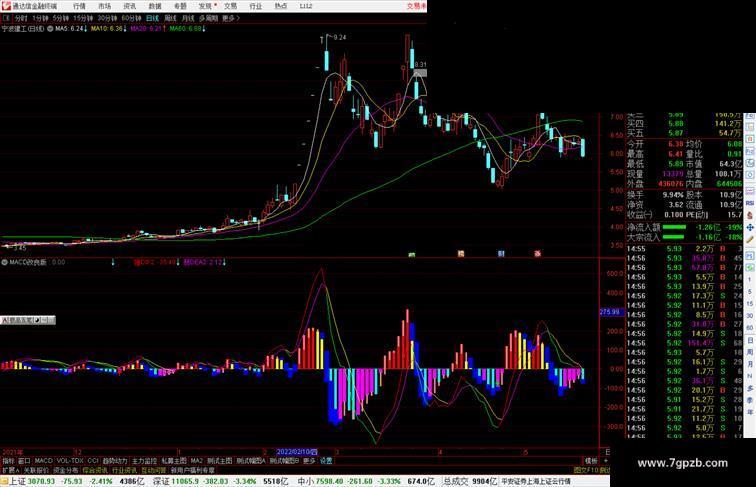
Task: Click the MA60 down arrow indicator
Action: tap(203, 29)
